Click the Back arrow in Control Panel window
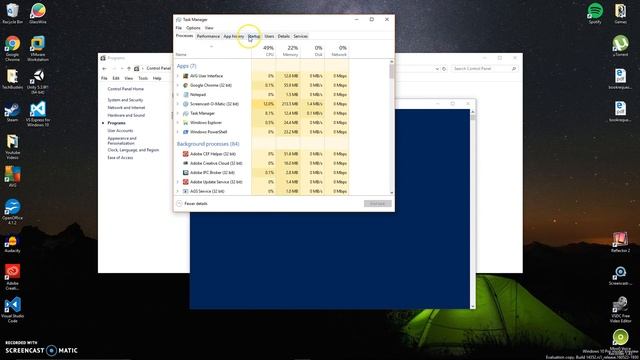 point(104,69)
